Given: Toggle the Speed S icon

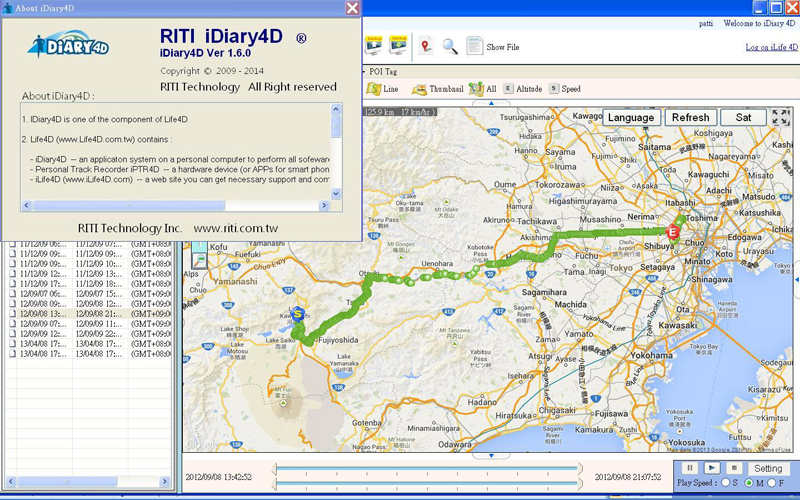Looking at the screenshot, I should point(554,88).
